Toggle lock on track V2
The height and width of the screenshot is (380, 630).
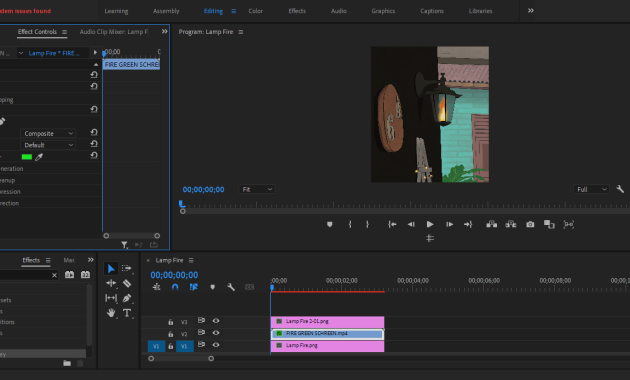point(170,334)
